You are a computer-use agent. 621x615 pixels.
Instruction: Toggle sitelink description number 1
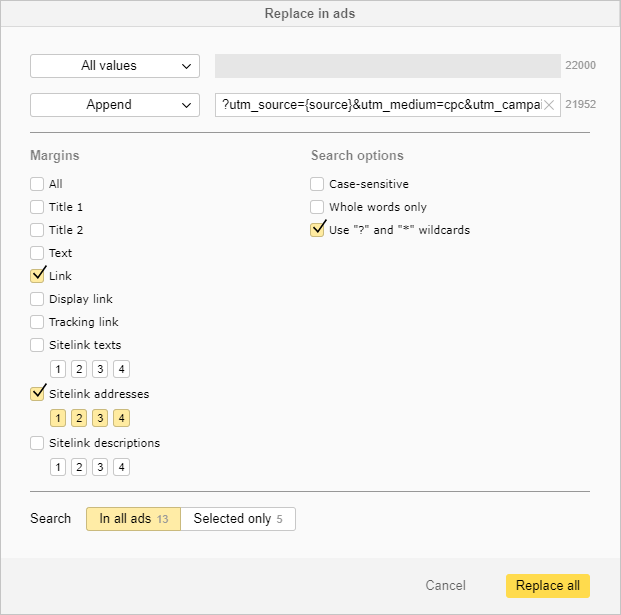58,467
